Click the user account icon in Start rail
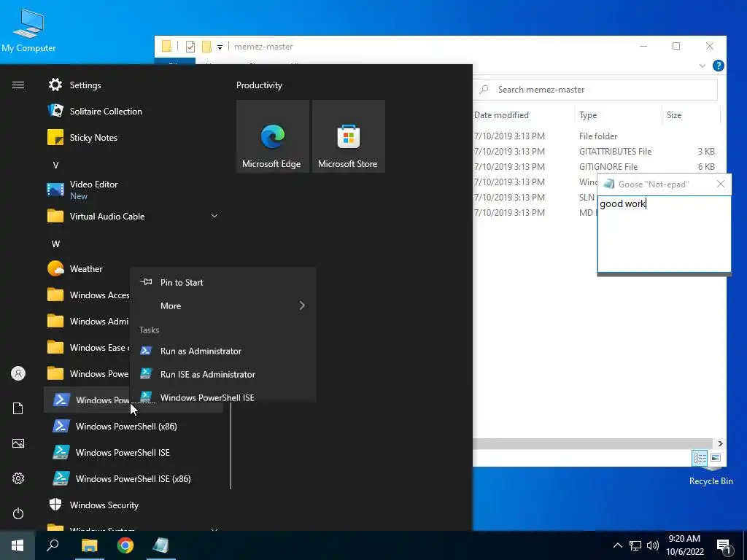The width and height of the screenshot is (747, 560). point(18,373)
